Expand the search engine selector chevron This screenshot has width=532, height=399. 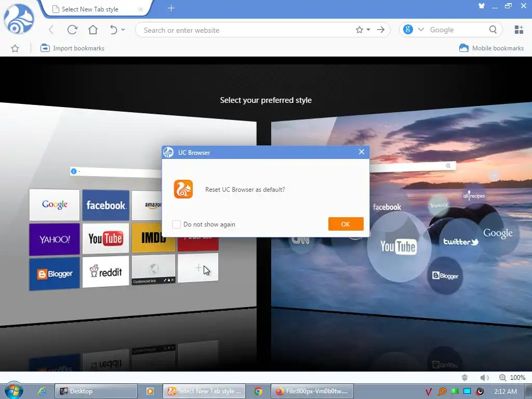pyautogui.click(x=421, y=30)
